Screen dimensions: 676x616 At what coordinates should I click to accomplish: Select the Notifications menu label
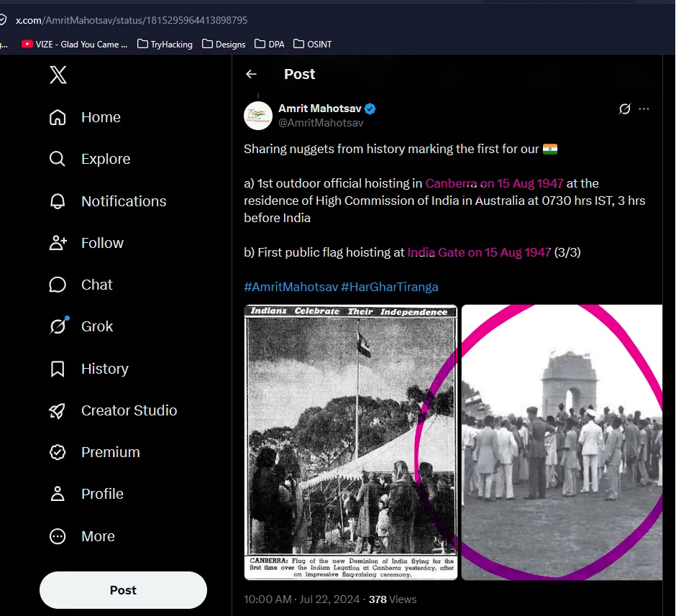coord(124,201)
